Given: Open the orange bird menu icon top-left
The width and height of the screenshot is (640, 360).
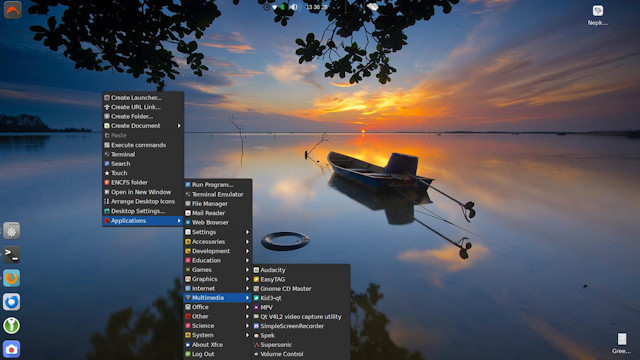Looking at the screenshot, I should click(x=13, y=10).
